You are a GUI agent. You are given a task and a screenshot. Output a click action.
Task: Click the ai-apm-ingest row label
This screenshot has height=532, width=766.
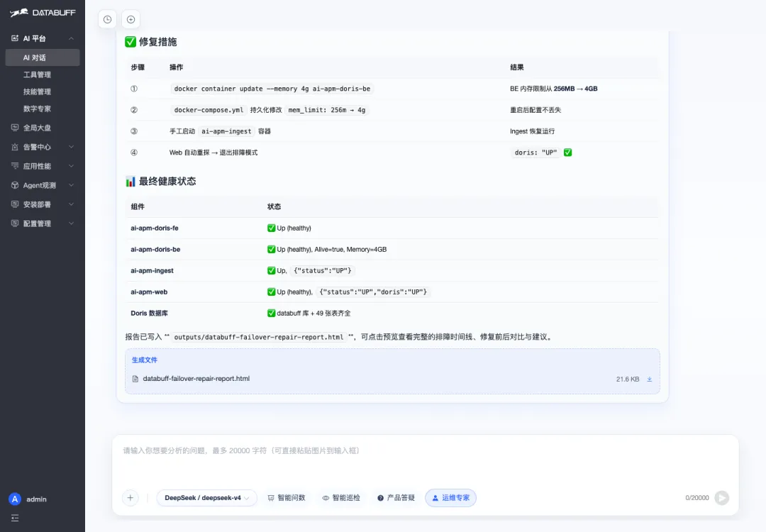tap(152, 271)
